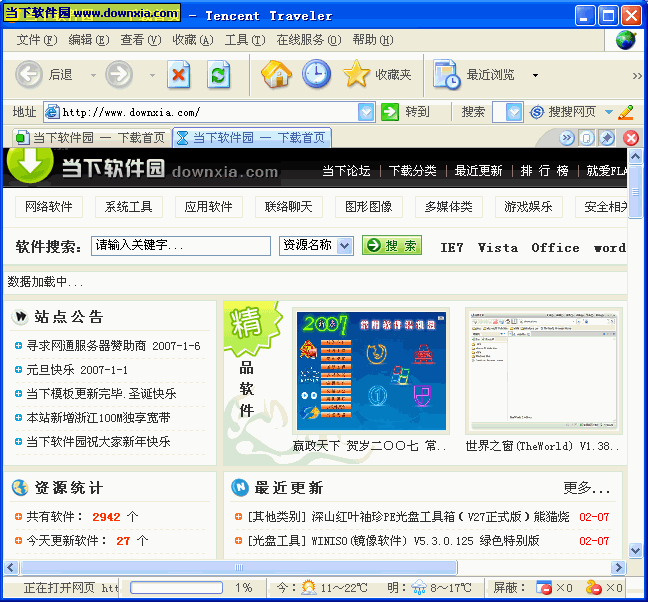Viewport: 648px width, 602px height.
Task: Close current tab with red circle X
Action: pos(631,138)
